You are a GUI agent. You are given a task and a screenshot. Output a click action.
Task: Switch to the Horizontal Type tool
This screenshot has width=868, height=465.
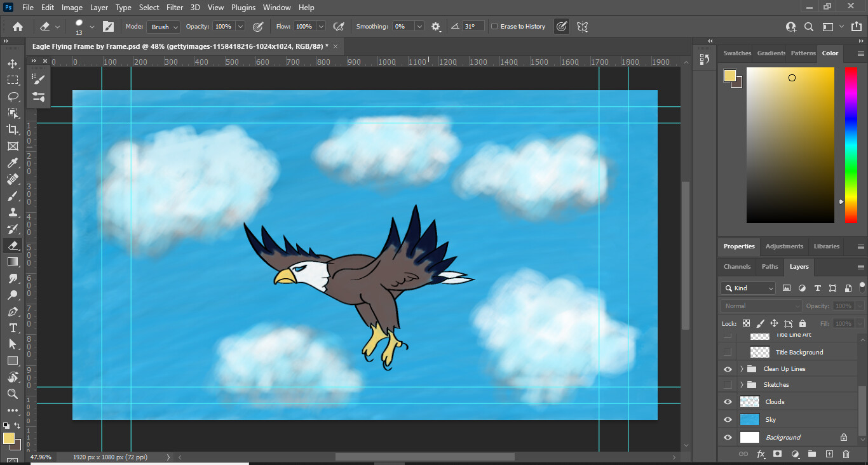coord(13,328)
